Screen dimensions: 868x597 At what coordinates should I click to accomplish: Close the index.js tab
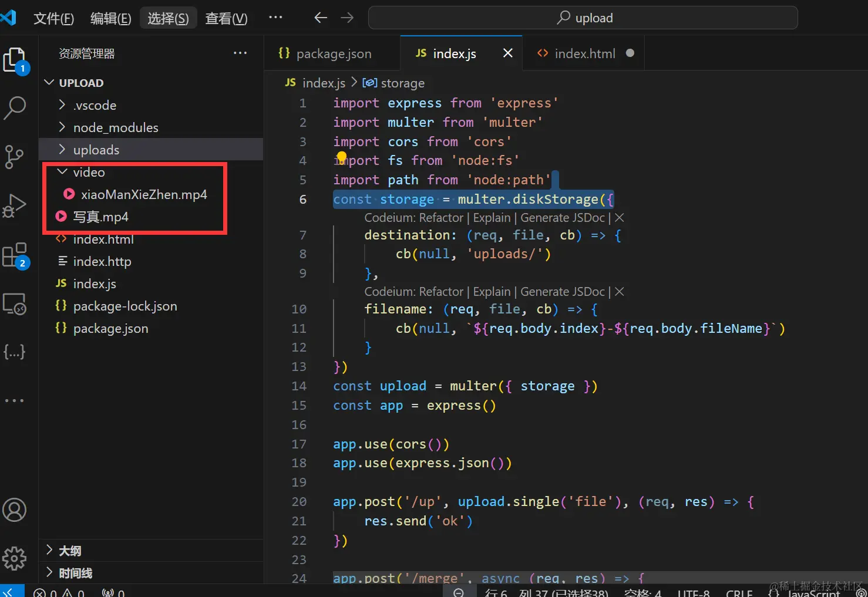click(x=508, y=53)
